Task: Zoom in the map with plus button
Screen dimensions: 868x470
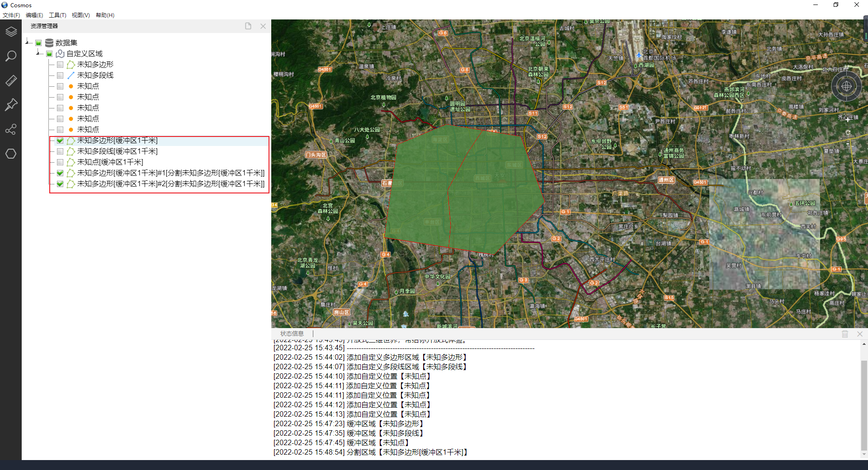Action: click(x=848, y=118)
